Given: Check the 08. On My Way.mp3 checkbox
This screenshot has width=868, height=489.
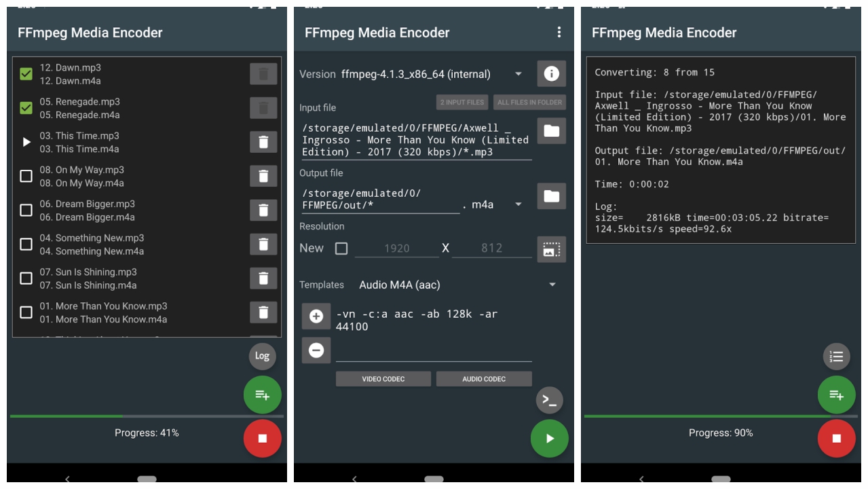Looking at the screenshot, I should 26,176.
